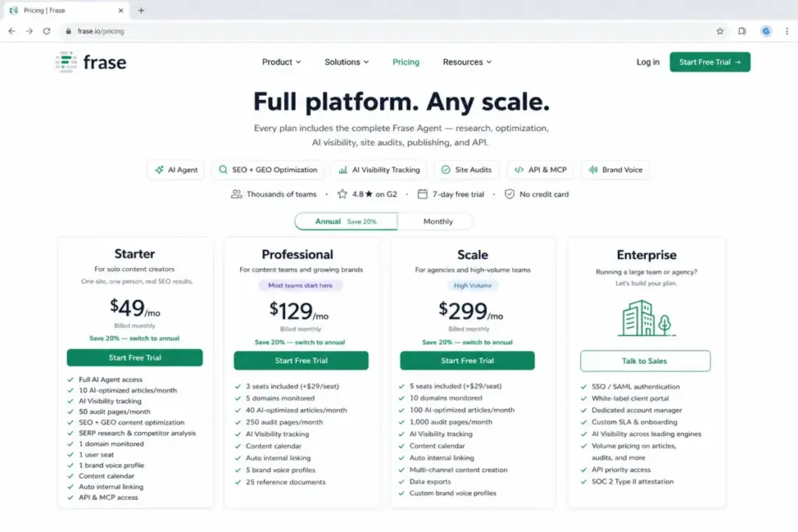The width and height of the screenshot is (798, 532).
Task: Expand the Solutions dropdown menu
Action: (347, 62)
